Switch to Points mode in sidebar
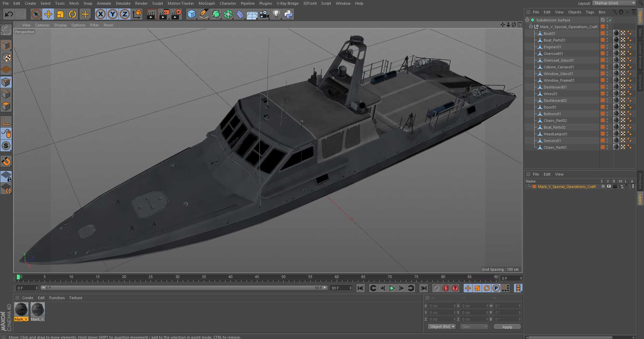 [x=6, y=82]
